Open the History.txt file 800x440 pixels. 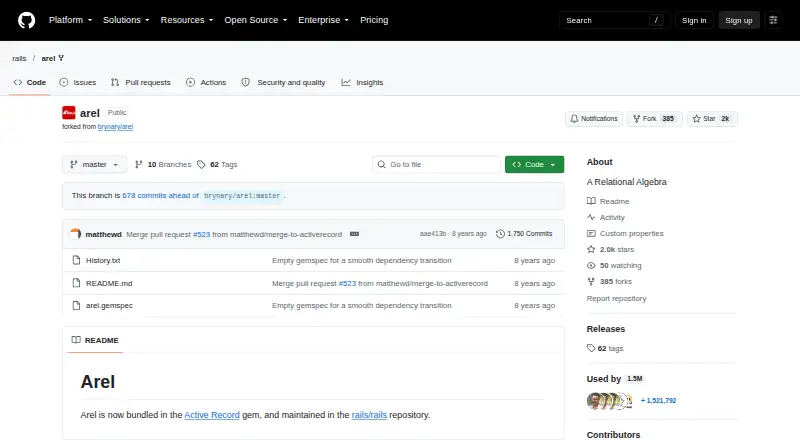pos(103,260)
